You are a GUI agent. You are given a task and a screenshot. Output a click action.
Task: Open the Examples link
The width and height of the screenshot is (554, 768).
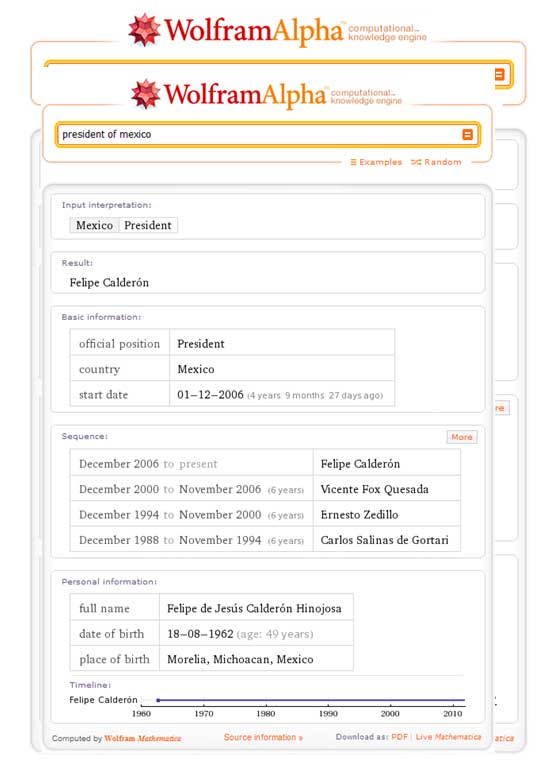point(376,162)
